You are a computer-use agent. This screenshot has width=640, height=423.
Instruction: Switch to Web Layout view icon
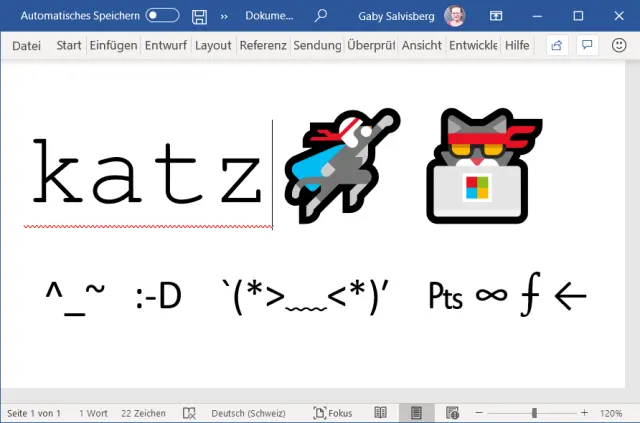click(x=452, y=413)
